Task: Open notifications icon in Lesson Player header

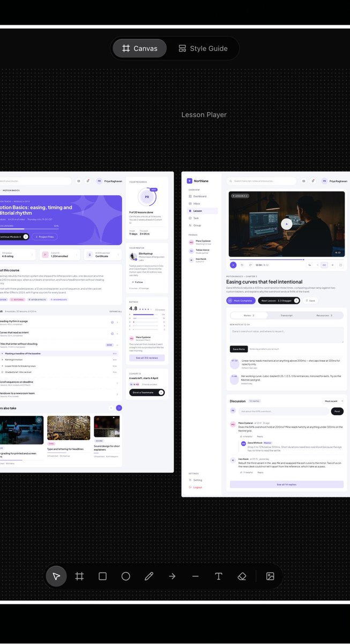Action: pyautogui.click(x=313, y=181)
